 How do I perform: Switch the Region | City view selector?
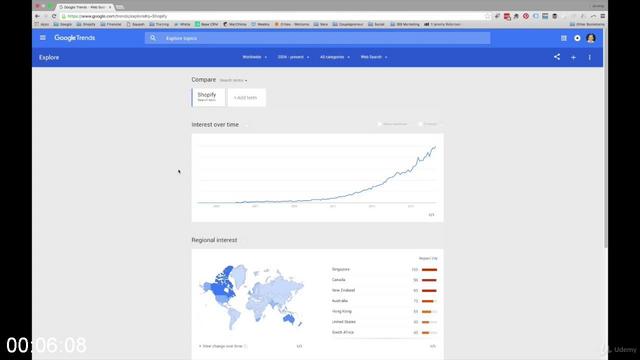[428, 258]
